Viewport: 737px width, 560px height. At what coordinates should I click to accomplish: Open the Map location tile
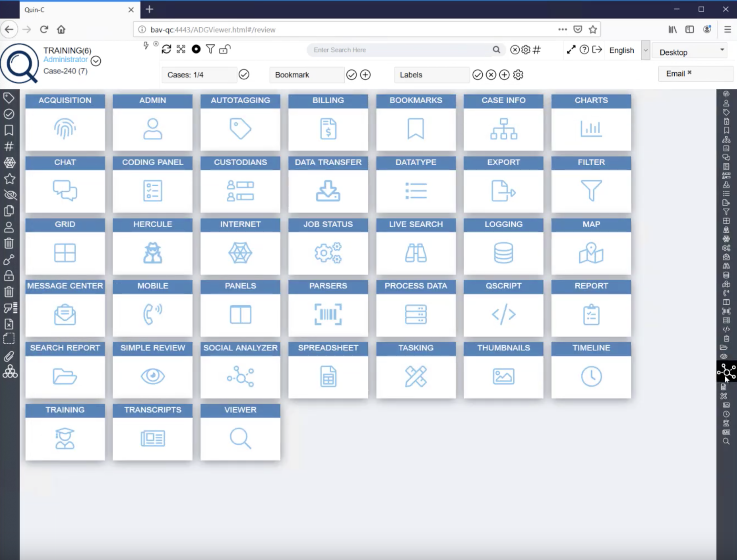pos(591,246)
